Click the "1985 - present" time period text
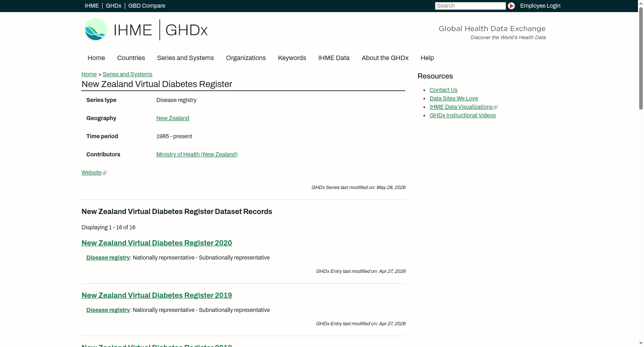The image size is (644, 347). (174, 136)
